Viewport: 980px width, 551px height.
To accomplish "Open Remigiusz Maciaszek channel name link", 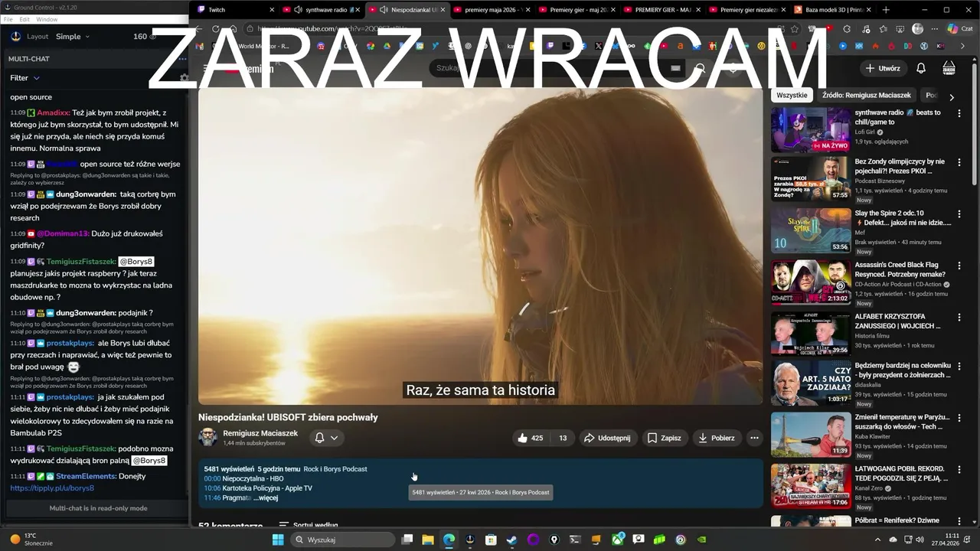I will [x=260, y=433].
